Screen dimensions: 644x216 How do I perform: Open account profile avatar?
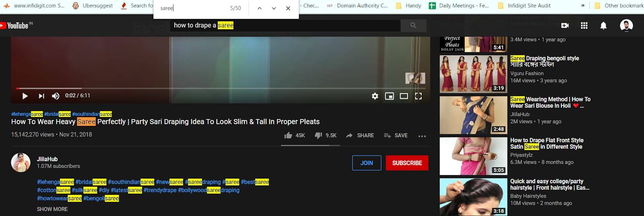pyautogui.click(x=626, y=25)
